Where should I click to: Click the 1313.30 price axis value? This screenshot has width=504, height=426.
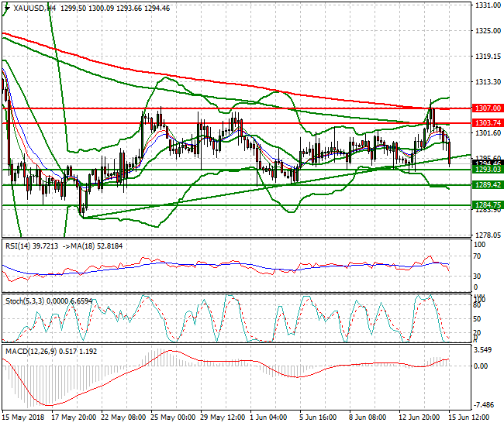tap(488, 82)
